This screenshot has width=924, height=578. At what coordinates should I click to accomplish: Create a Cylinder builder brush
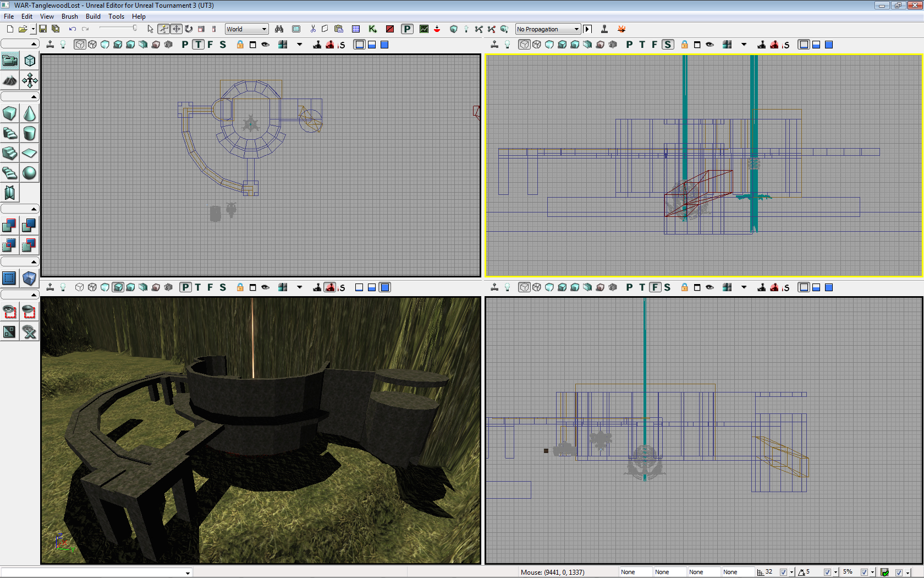point(30,133)
